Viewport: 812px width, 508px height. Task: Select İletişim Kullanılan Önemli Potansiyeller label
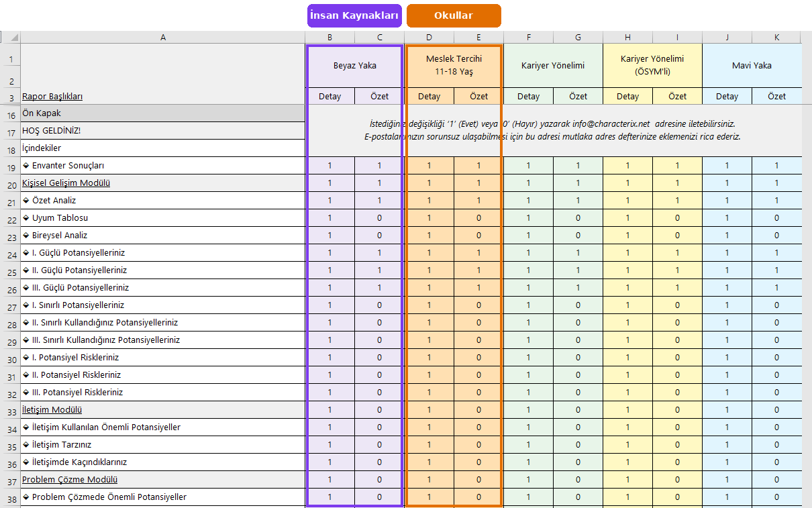click(x=163, y=427)
